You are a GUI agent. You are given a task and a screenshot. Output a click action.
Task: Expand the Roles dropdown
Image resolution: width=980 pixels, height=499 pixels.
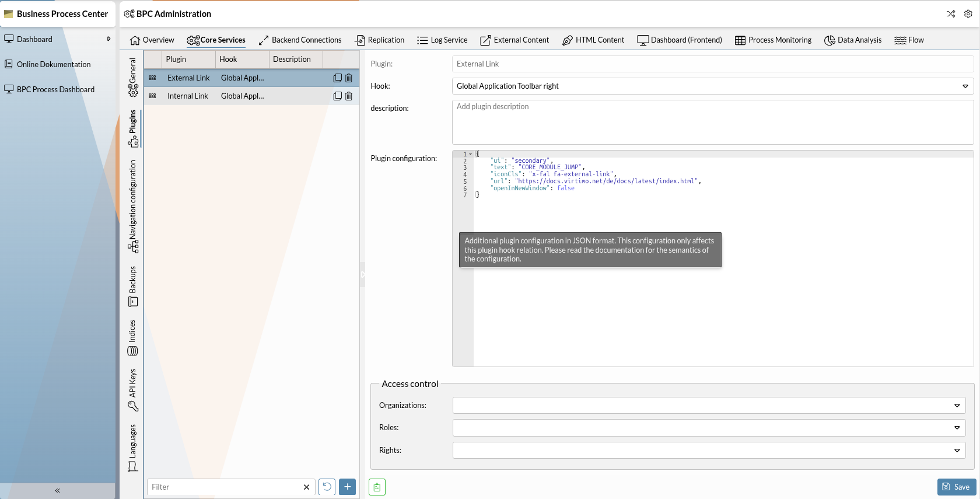[957, 428]
